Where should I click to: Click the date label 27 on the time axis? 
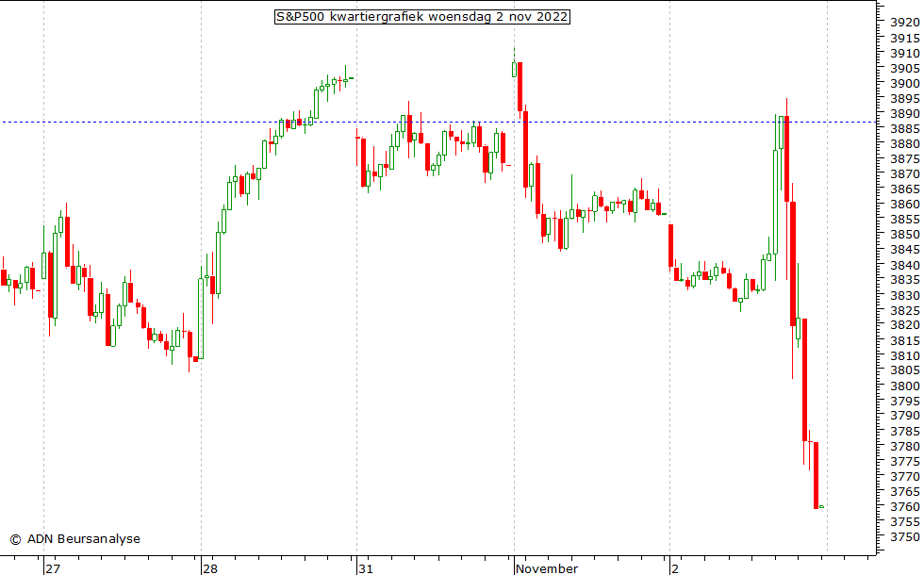click(53, 568)
